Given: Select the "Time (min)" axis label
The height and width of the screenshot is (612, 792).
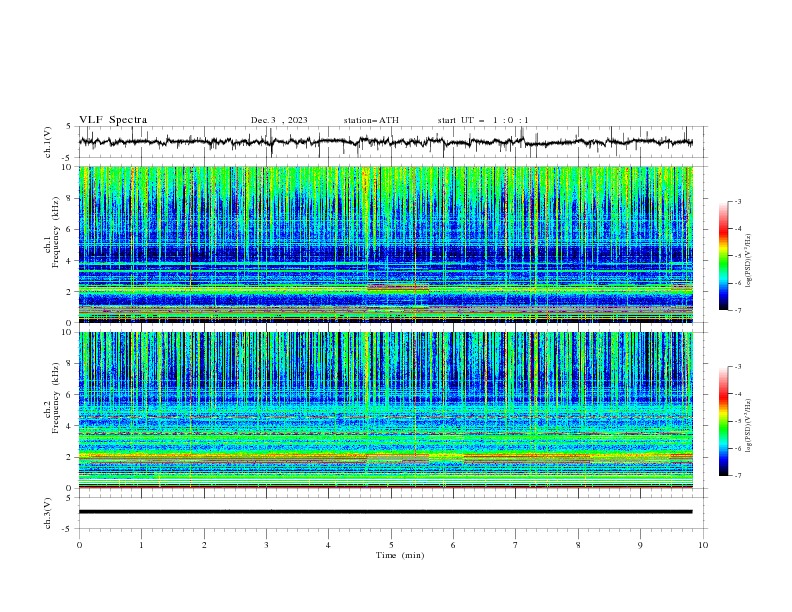Looking at the screenshot, I should [400, 555].
